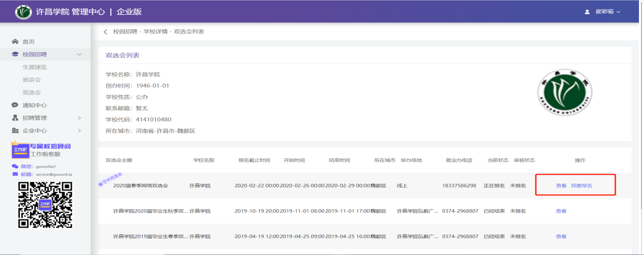
Task: Click the 报名截止时间 column header
Action: (x=254, y=160)
